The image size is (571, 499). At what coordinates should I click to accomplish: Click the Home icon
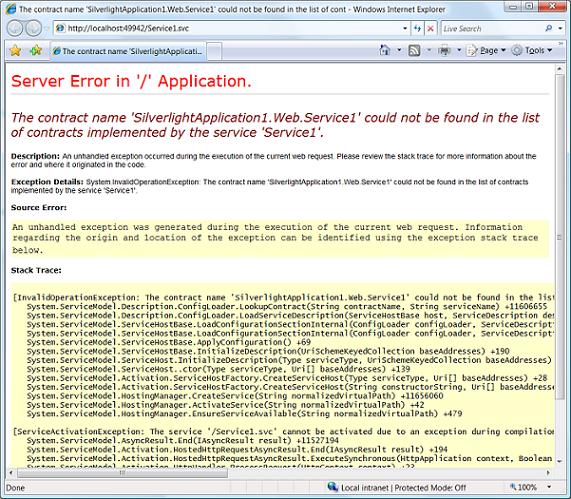point(385,50)
